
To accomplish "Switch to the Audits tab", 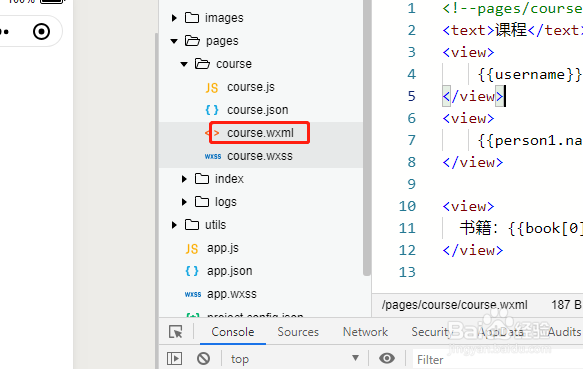I will click(564, 332).
